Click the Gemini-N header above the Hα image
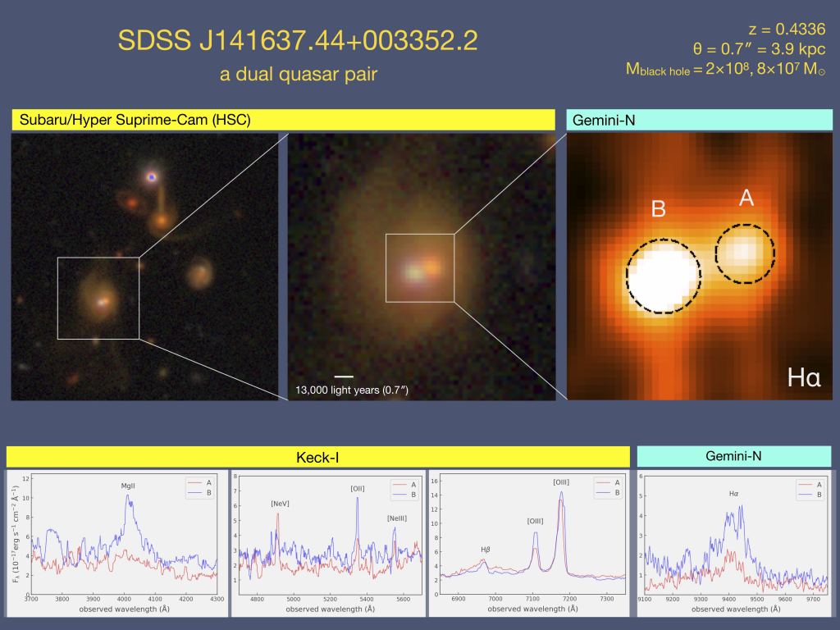 pos(700,120)
